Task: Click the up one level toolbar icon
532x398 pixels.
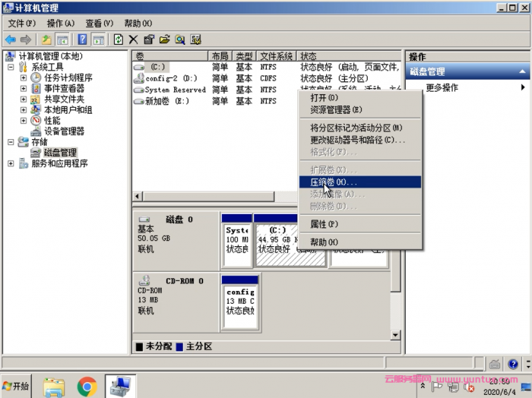Action: (46, 39)
